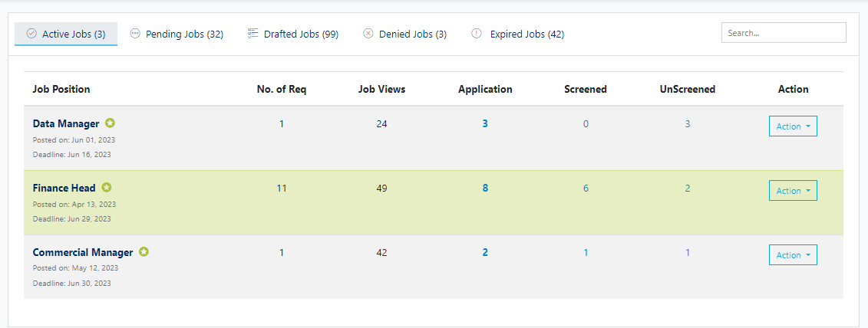Open the Data Manager job position
This screenshot has width=868, height=328.
pyautogui.click(x=66, y=123)
